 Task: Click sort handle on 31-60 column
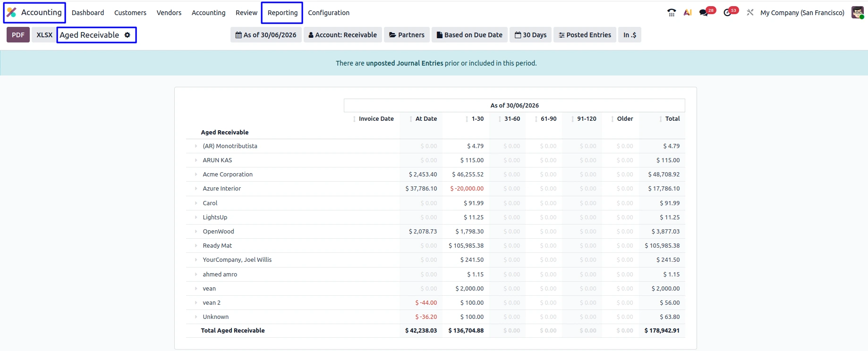tap(500, 119)
